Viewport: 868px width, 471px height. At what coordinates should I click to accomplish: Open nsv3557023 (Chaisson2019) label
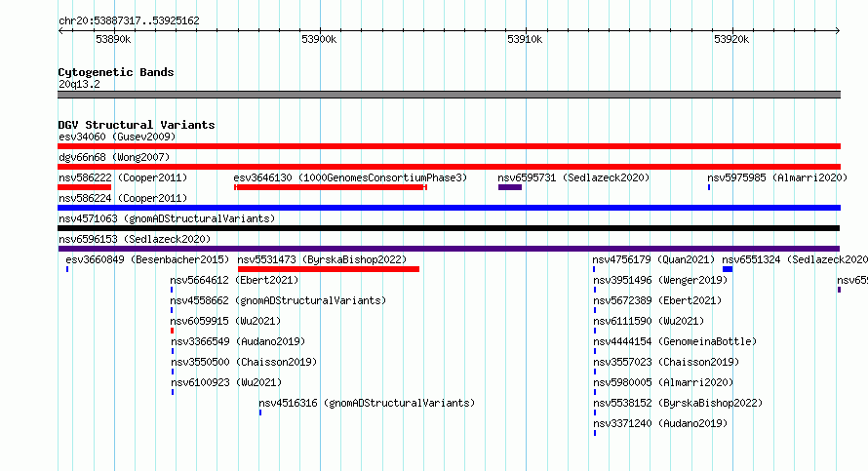pyautogui.click(x=666, y=362)
